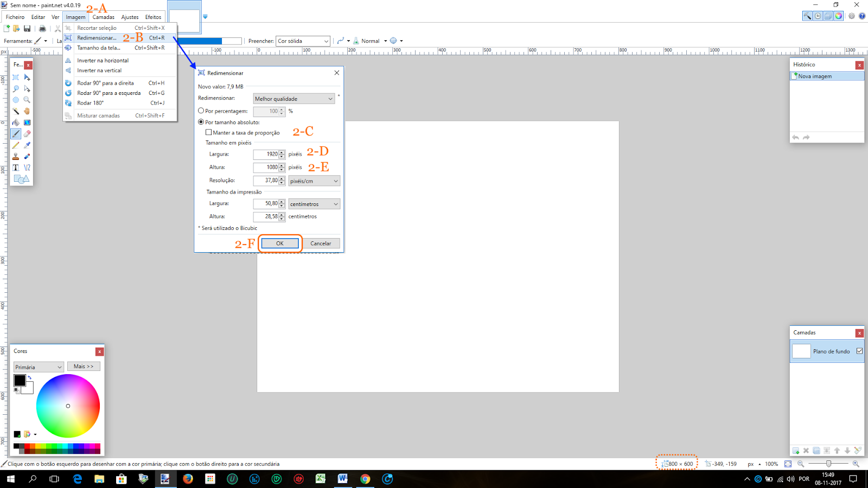Screen dimensions: 868x488
Task: Select the Move Selected Pixels tool
Action: [27, 78]
